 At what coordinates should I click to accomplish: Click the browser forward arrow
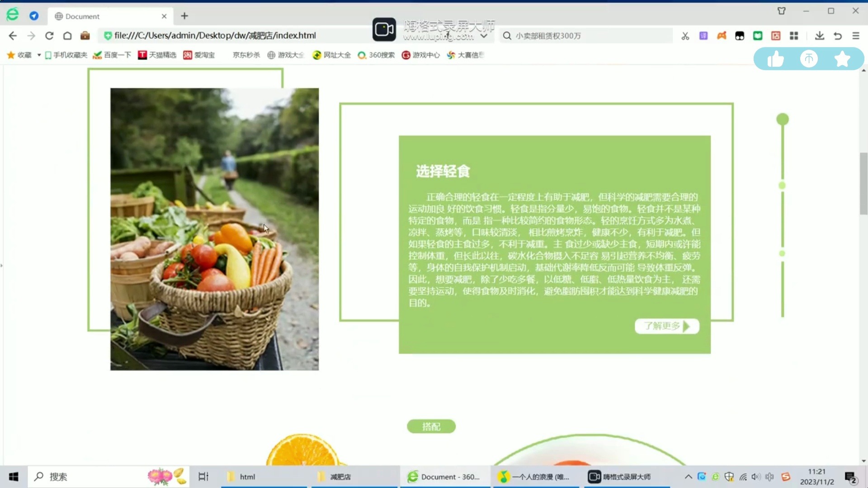point(31,35)
